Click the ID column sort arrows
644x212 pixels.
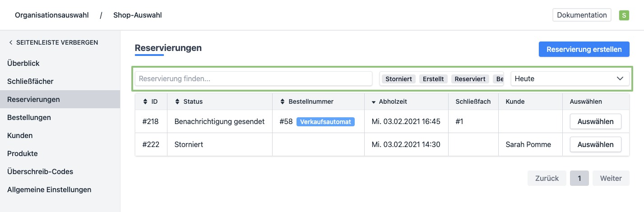[145, 102]
